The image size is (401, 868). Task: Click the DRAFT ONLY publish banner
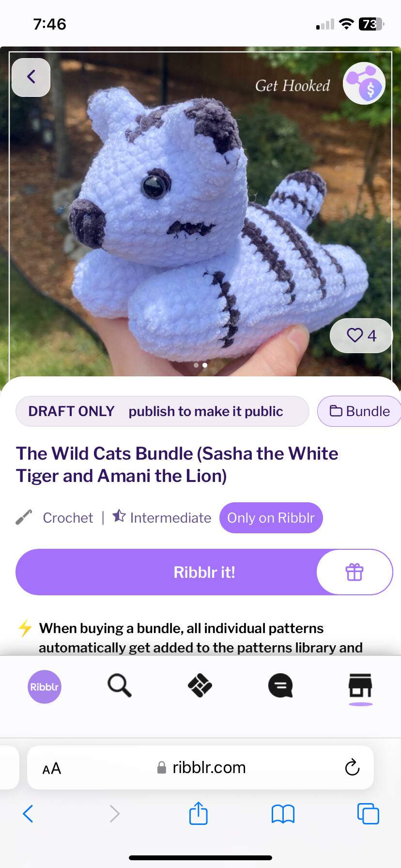tap(162, 411)
